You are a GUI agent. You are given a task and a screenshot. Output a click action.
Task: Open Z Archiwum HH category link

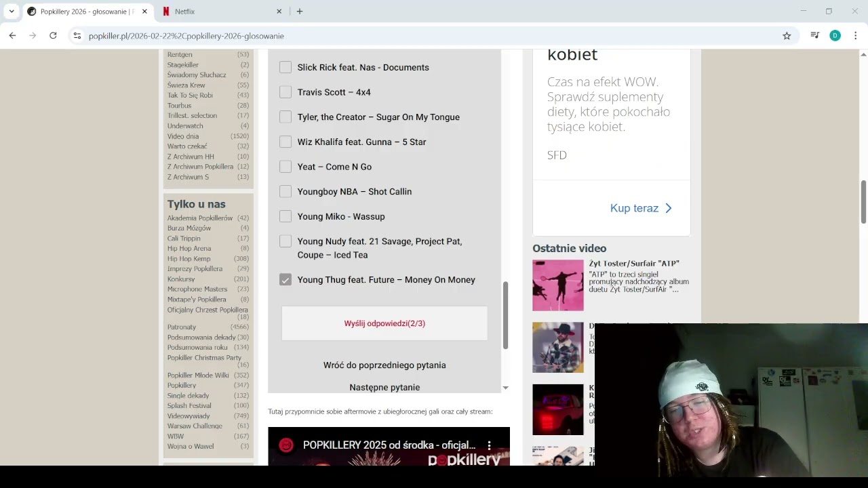[x=191, y=157]
